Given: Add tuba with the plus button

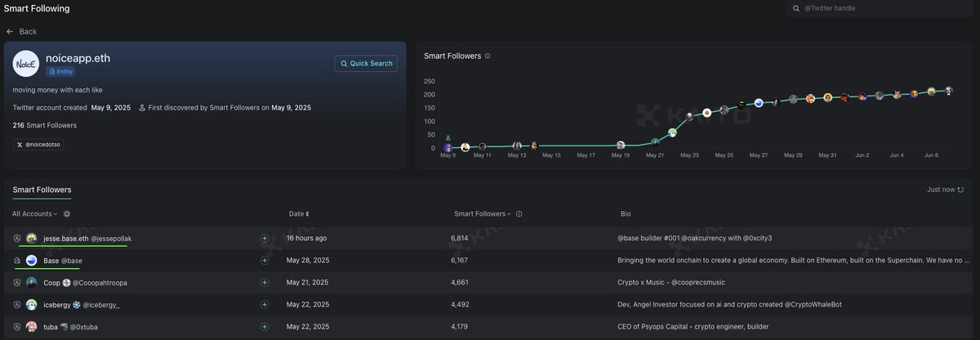Looking at the screenshot, I should (x=265, y=326).
